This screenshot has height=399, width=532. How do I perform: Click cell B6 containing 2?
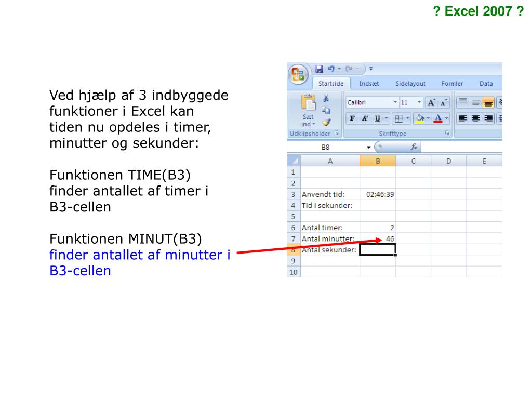pyautogui.click(x=378, y=228)
